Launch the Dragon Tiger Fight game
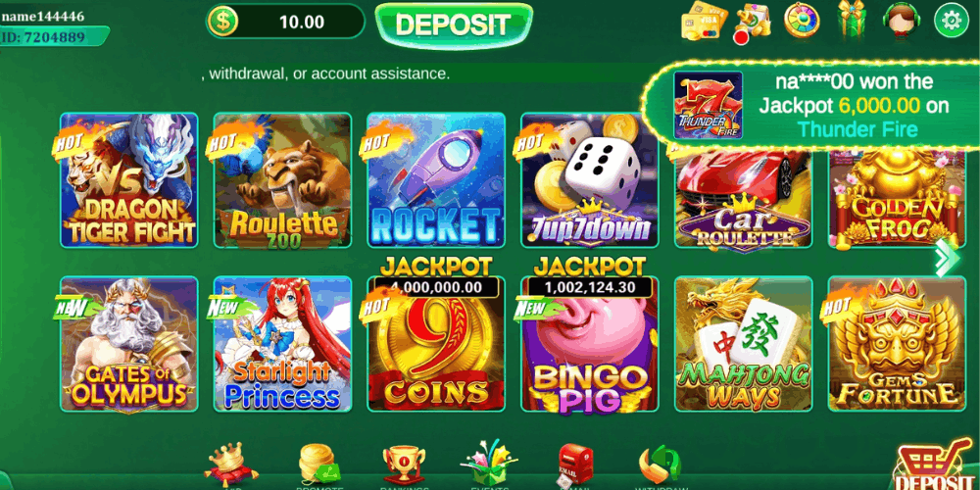Viewport: 980px width, 490px height. click(129, 180)
